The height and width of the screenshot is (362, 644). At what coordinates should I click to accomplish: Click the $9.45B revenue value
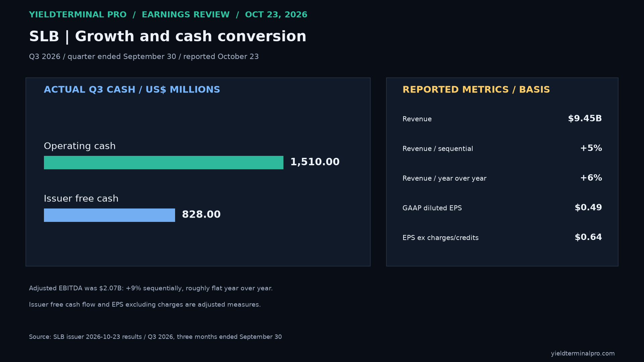pos(585,119)
